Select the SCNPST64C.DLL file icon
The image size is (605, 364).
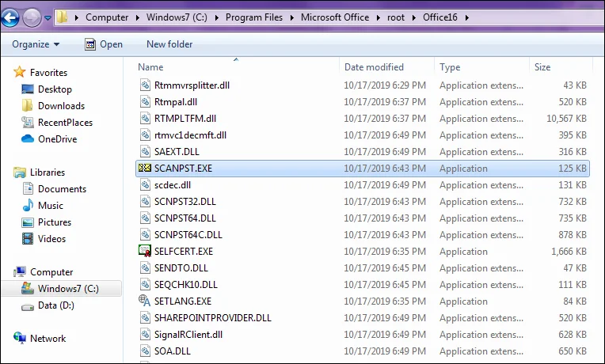click(x=145, y=234)
